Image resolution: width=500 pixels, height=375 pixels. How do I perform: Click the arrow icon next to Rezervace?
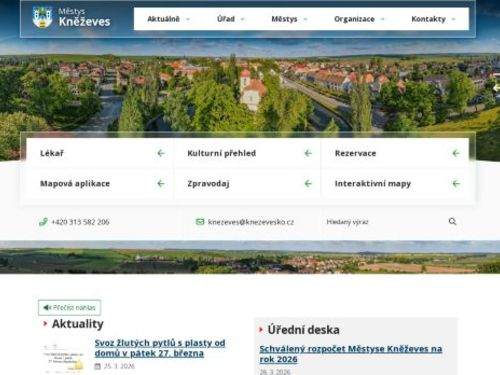click(x=456, y=153)
